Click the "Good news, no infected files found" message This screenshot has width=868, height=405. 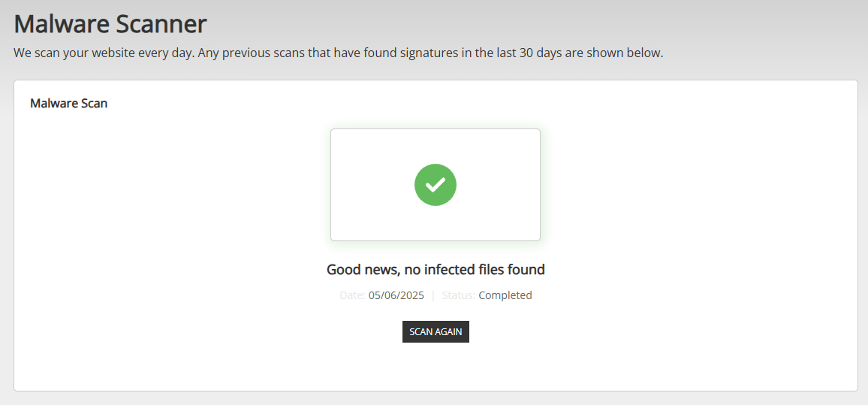436,269
